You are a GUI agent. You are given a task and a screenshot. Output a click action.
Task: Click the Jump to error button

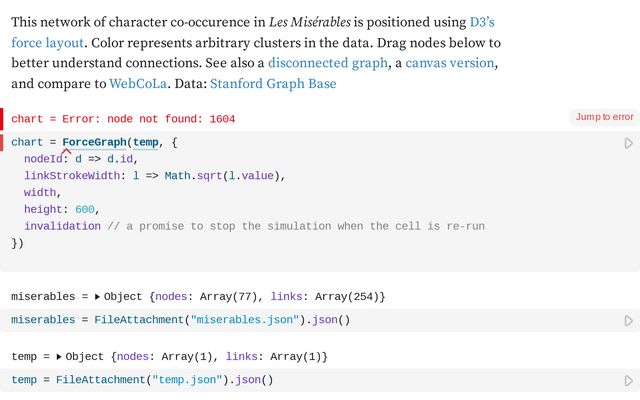(603, 117)
